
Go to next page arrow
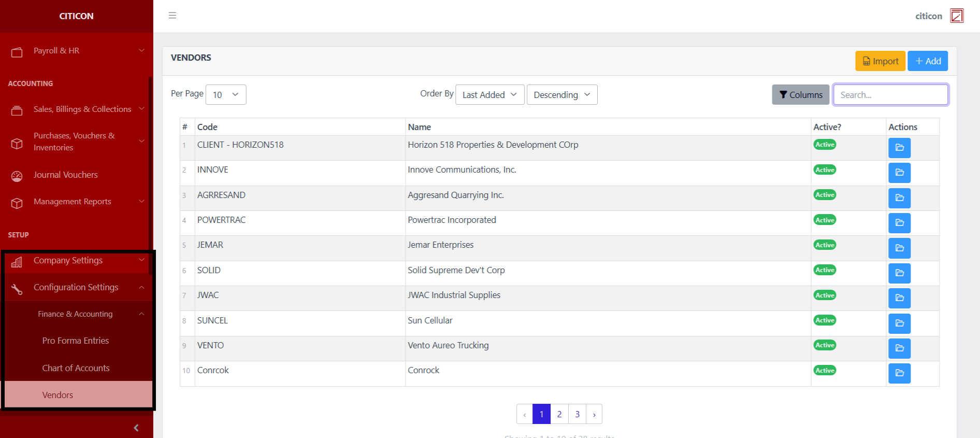pyautogui.click(x=594, y=414)
